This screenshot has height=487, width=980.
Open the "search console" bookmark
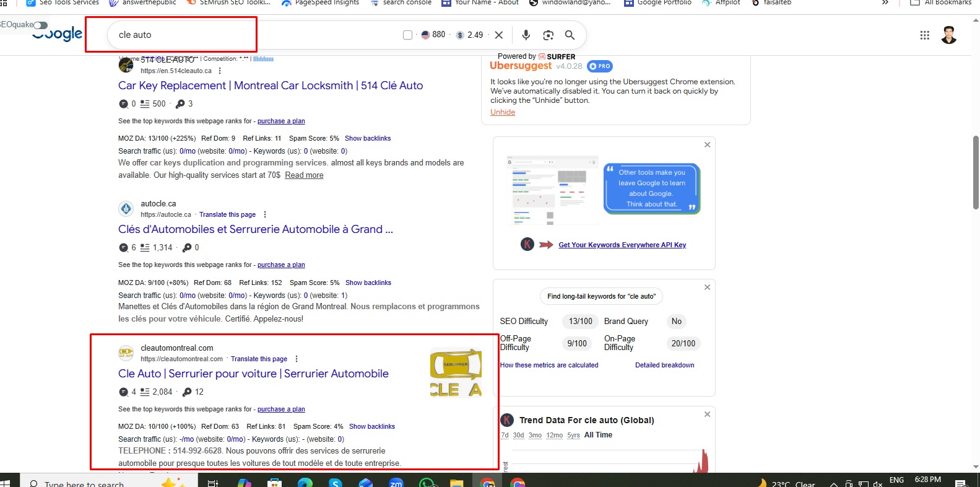(x=401, y=3)
